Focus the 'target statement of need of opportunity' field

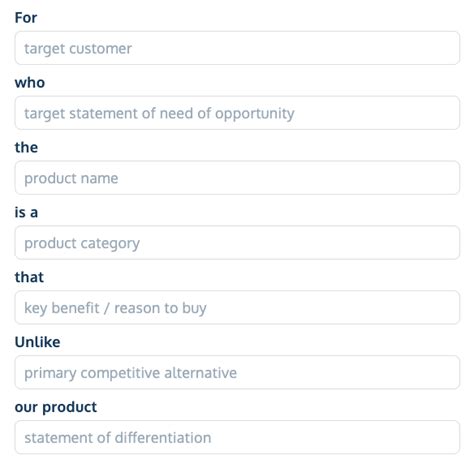(x=237, y=113)
